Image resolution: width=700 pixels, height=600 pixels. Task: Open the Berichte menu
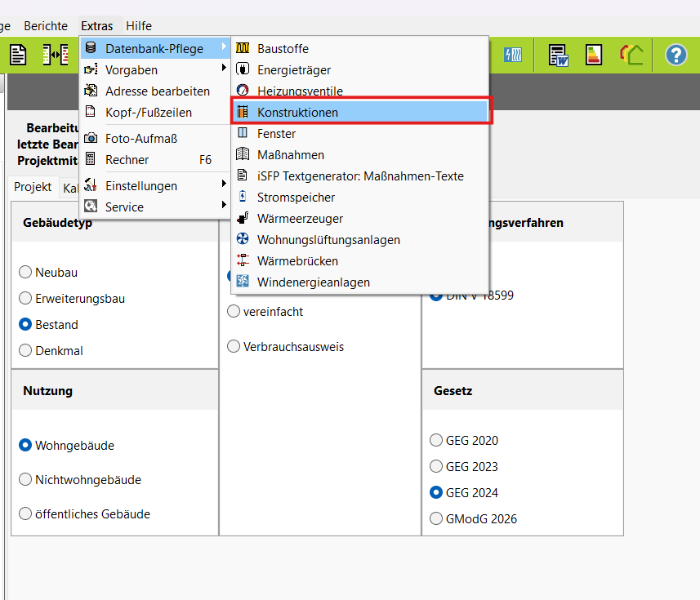tap(46, 26)
